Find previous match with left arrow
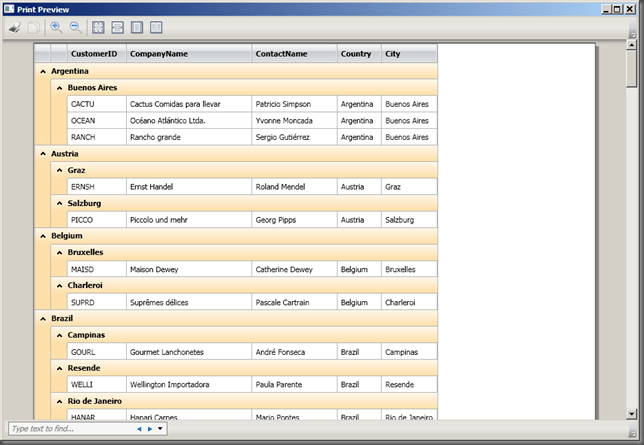 click(x=139, y=429)
